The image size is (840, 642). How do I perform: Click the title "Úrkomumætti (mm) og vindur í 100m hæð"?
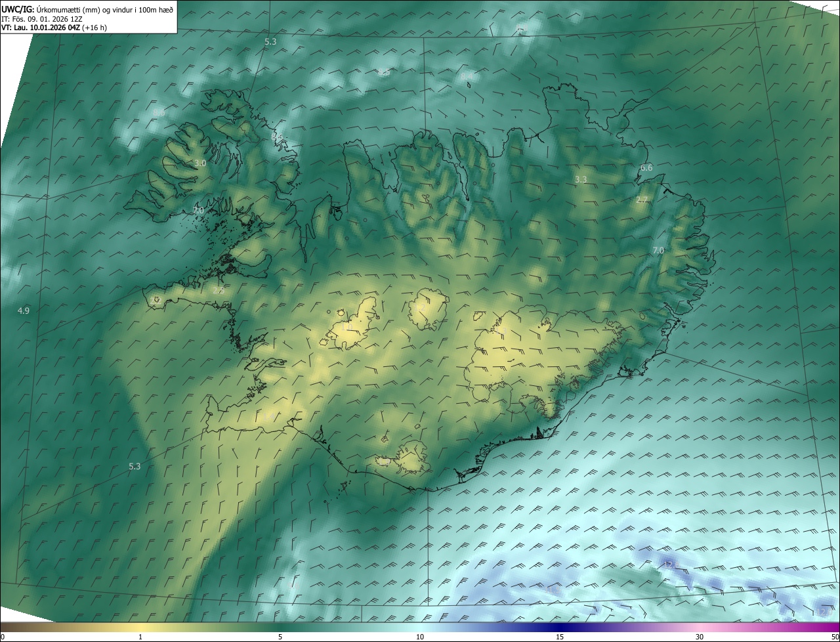104,9
